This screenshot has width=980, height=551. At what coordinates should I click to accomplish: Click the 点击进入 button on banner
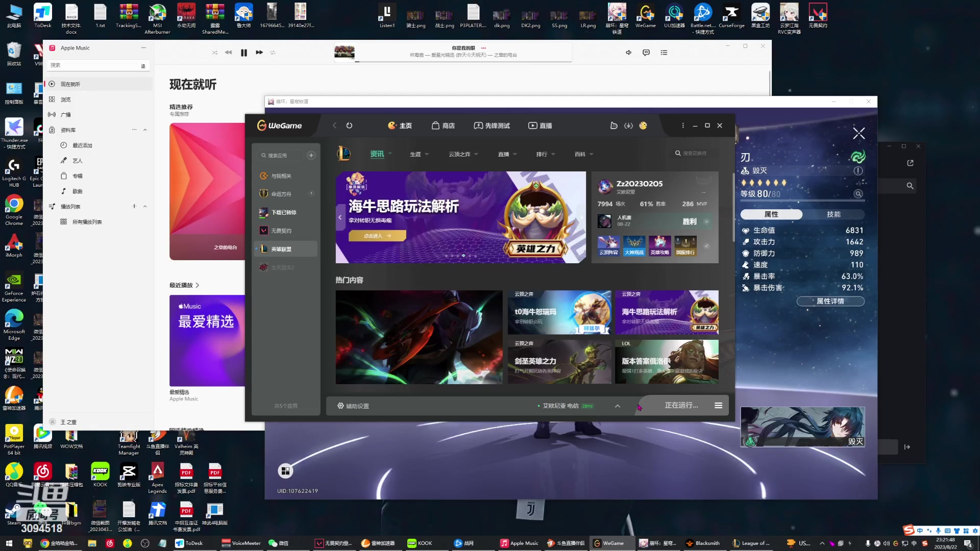[377, 236]
